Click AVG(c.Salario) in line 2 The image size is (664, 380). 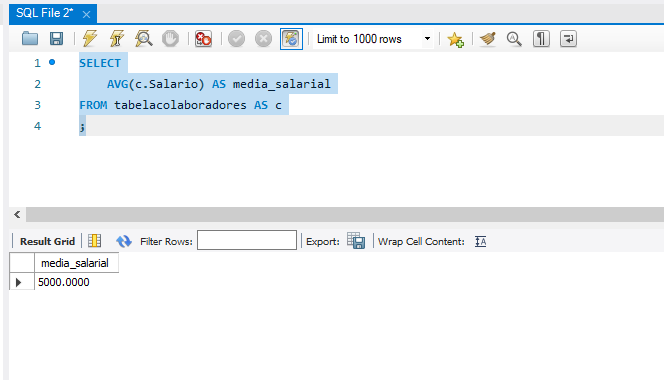155,84
